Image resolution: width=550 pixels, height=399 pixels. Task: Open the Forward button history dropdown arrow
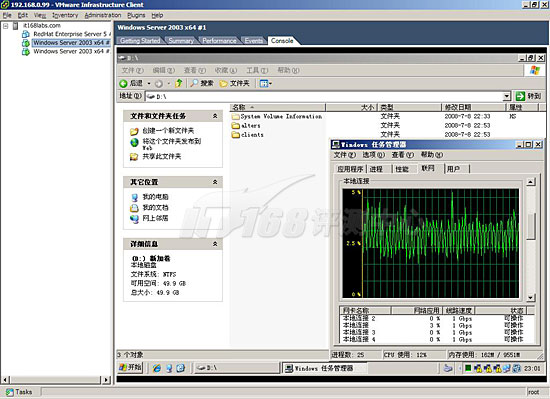pyautogui.click(x=168, y=83)
